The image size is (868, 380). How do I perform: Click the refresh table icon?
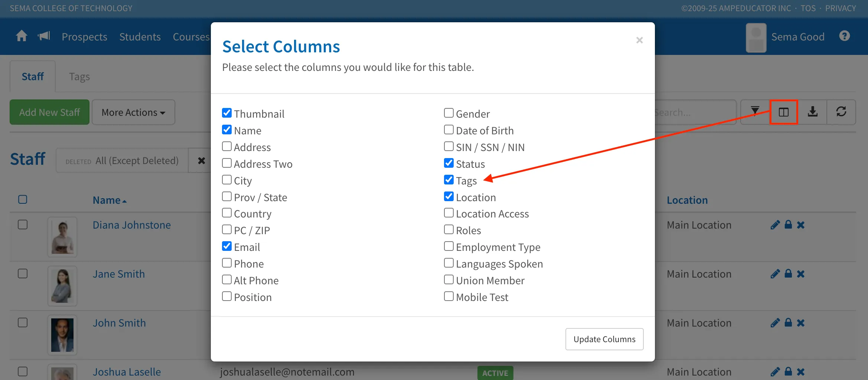841,112
